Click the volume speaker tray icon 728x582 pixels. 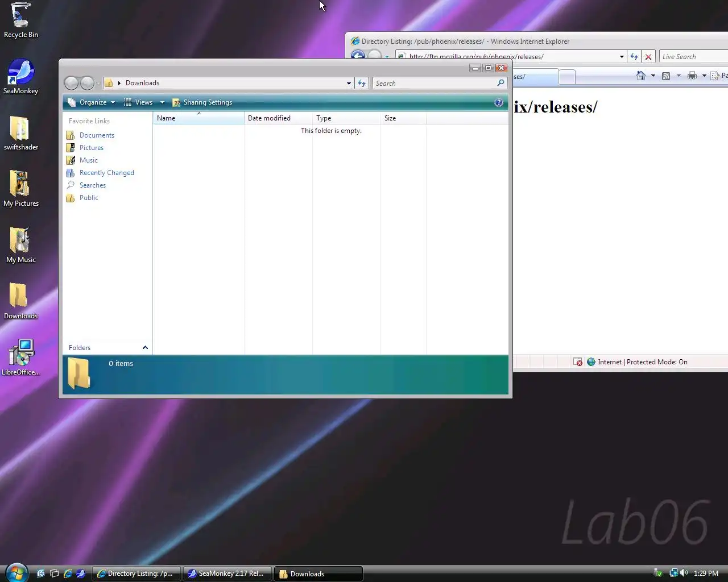point(684,573)
